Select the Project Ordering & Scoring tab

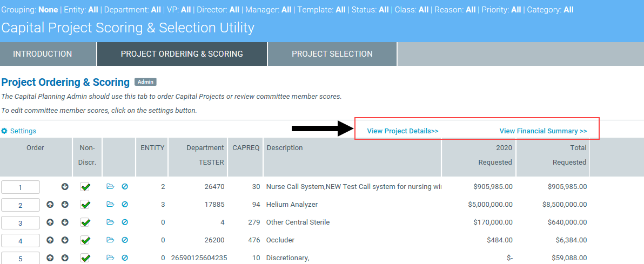click(182, 54)
